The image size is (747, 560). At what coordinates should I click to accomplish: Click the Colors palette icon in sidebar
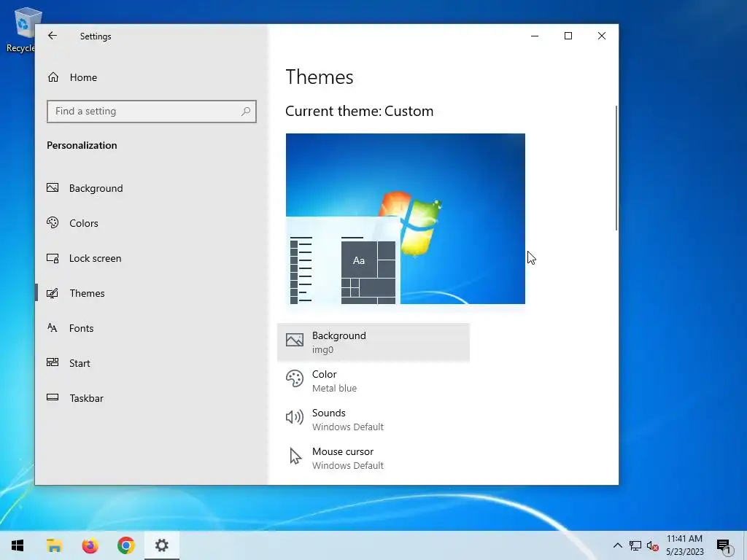click(x=53, y=222)
